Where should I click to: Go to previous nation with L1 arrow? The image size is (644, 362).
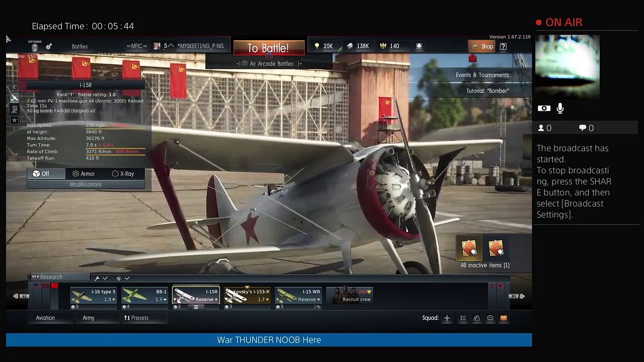click(20, 296)
